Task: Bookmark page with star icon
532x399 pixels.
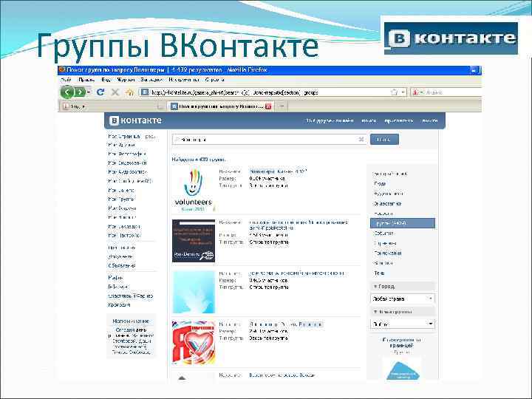Action: click(394, 92)
